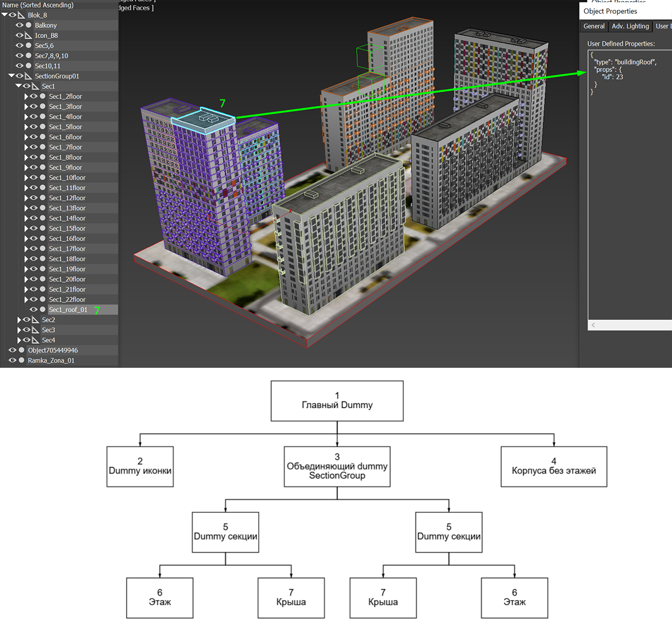The height and width of the screenshot is (627, 672).
Task: Toggle visibility eye for Balkony
Action: pyautogui.click(x=20, y=25)
